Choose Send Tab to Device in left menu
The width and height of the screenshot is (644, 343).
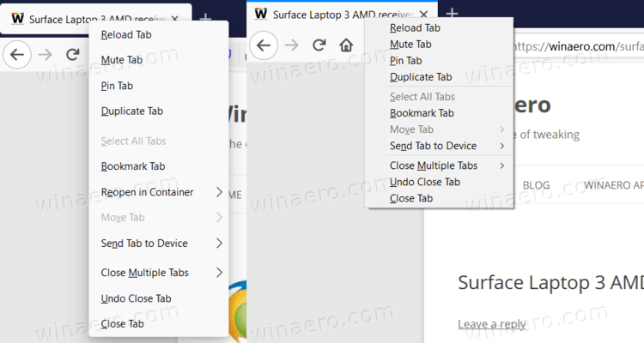(159, 244)
